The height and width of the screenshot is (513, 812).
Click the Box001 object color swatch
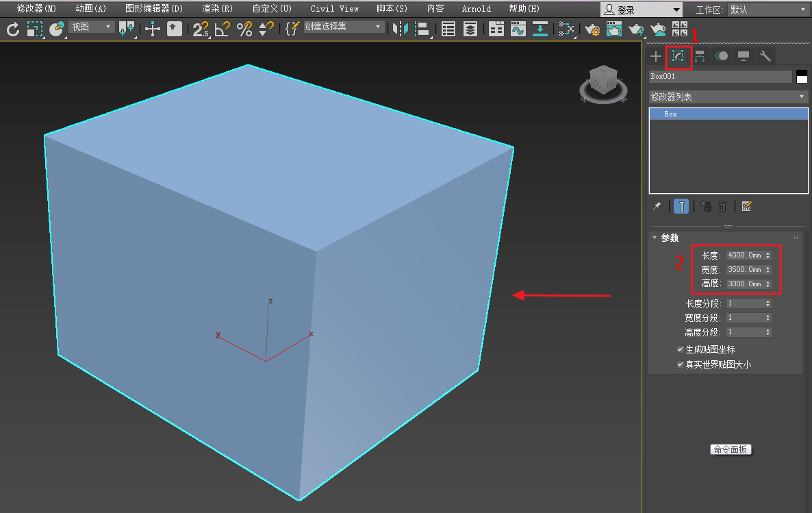[802, 77]
